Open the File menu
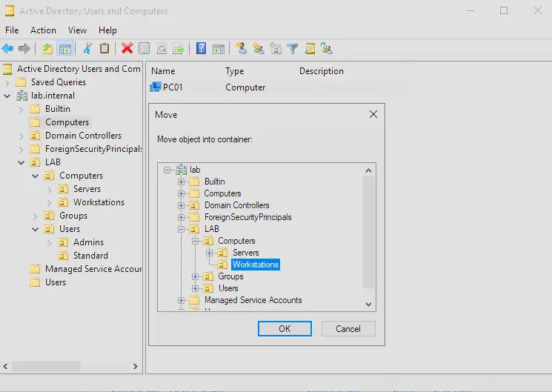 click(x=12, y=30)
